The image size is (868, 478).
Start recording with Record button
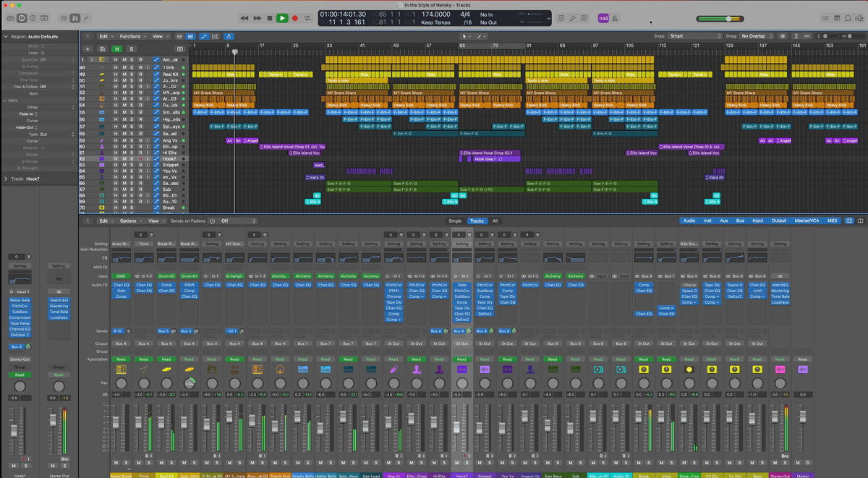pyautogui.click(x=294, y=18)
